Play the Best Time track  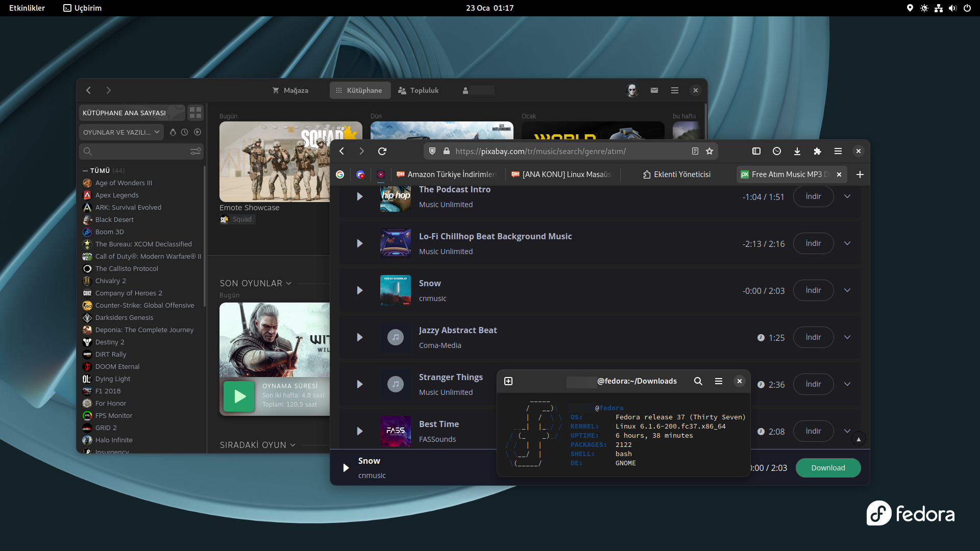360,431
